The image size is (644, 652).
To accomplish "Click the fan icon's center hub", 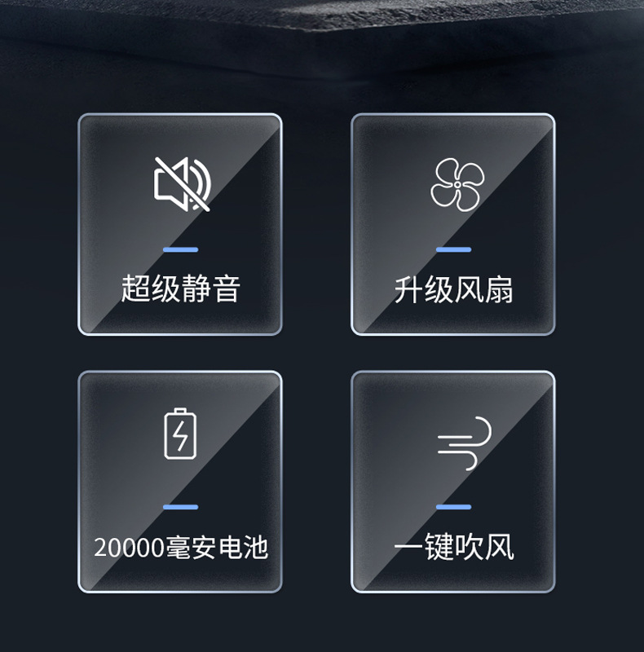I will click(x=457, y=184).
